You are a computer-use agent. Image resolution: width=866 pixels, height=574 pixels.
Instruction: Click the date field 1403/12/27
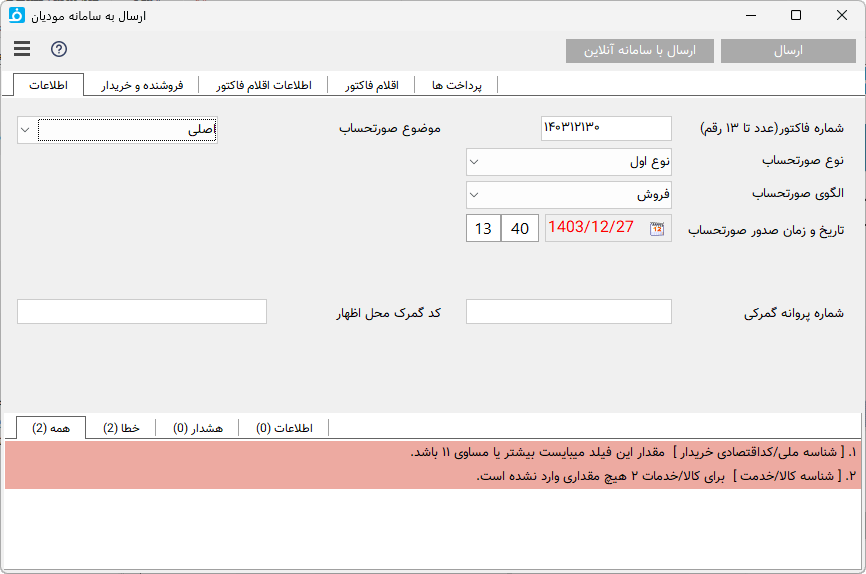click(x=608, y=228)
